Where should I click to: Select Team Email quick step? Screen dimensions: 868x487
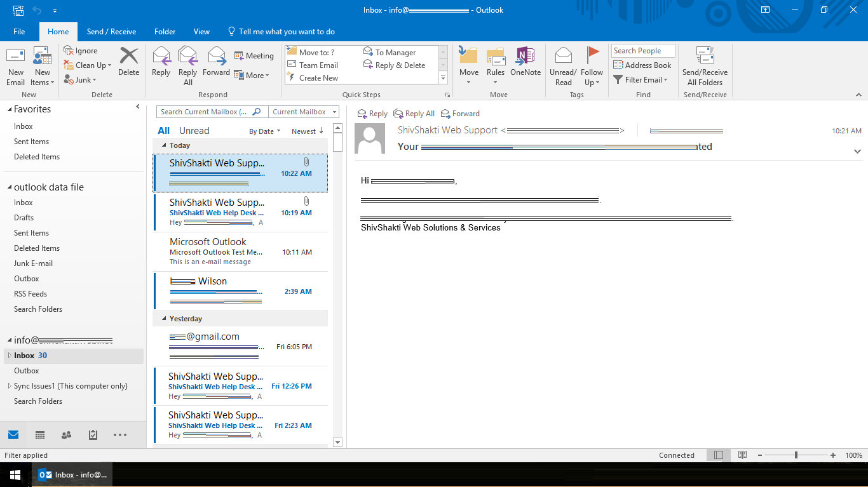click(x=313, y=65)
